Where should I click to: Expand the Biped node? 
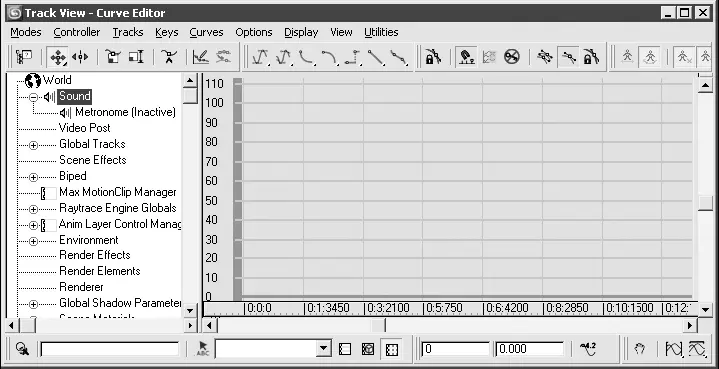click(x=33, y=177)
